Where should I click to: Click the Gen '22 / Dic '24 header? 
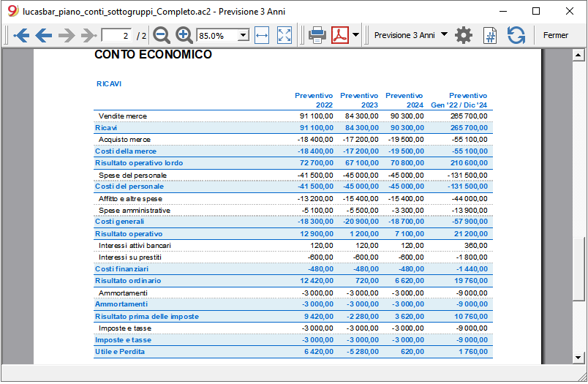[x=459, y=105]
